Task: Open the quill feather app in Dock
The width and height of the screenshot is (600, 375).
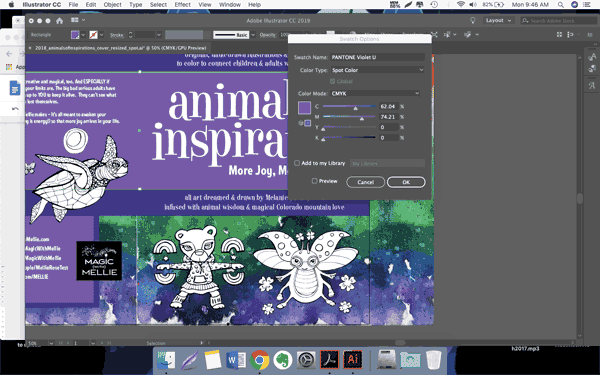Action: tap(189, 360)
